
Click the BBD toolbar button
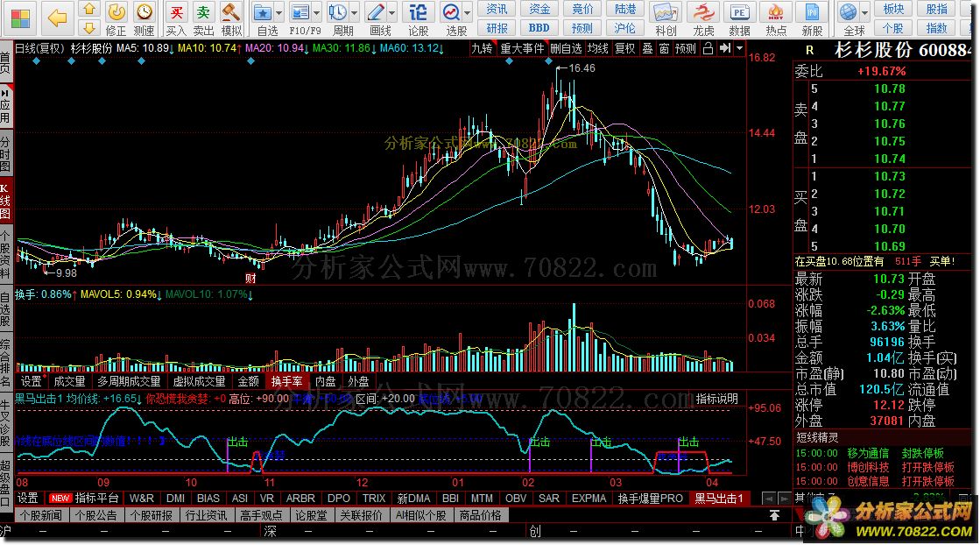pyautogui.click(x=539, y=28)
